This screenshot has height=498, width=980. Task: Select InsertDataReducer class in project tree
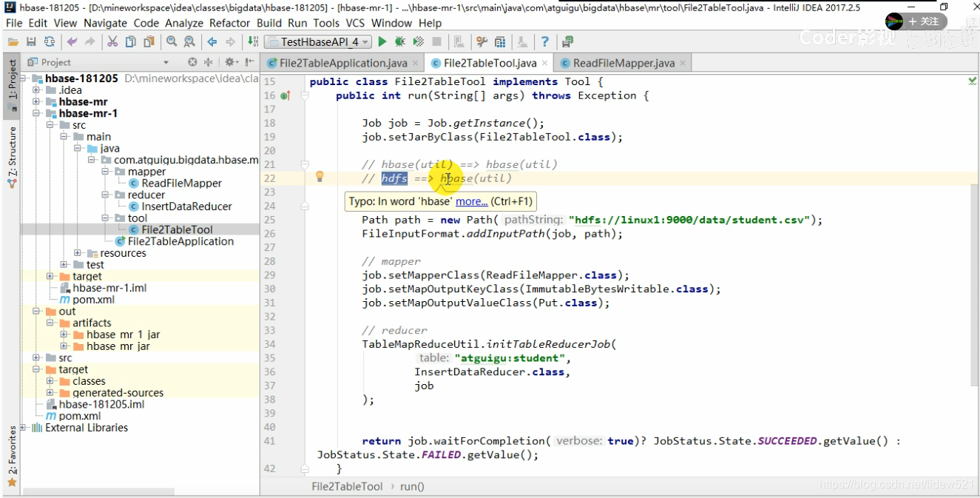click(186, 206)
